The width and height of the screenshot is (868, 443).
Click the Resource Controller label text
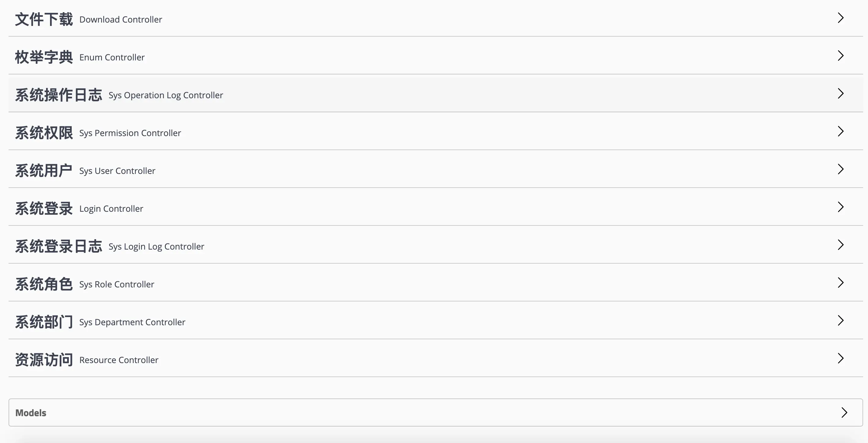pyautogui.click(x=119, y=359)
